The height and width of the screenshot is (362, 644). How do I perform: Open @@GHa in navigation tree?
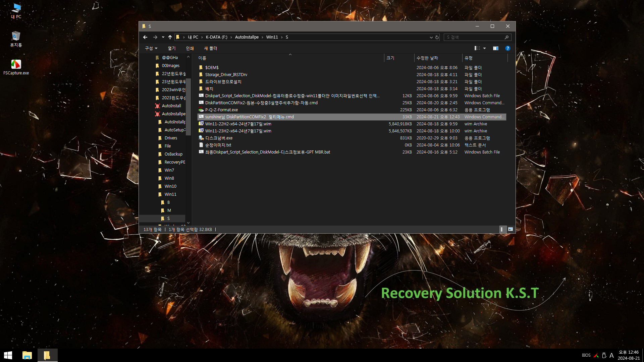coord(170,58)
